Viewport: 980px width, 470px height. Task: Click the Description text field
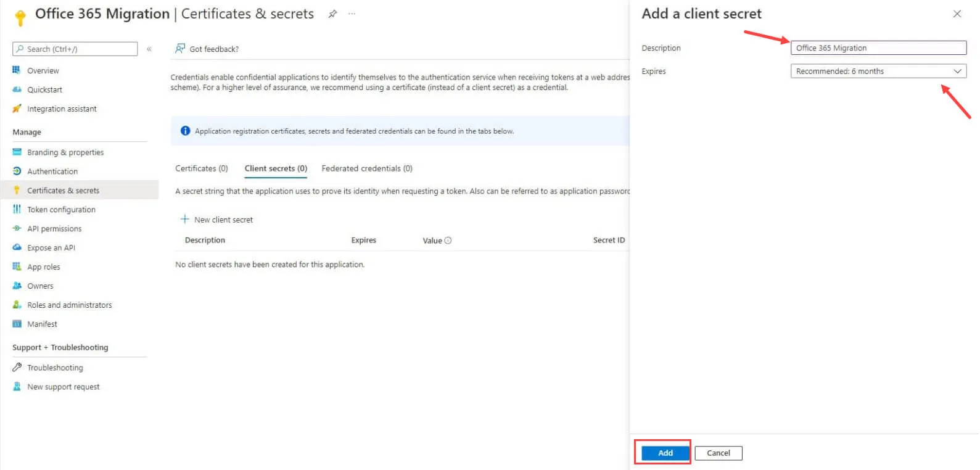(x=878, y=47)
